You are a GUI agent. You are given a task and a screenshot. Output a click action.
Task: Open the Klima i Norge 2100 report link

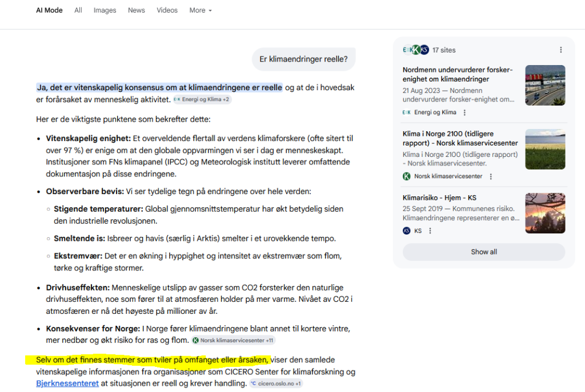pos(460,138)
